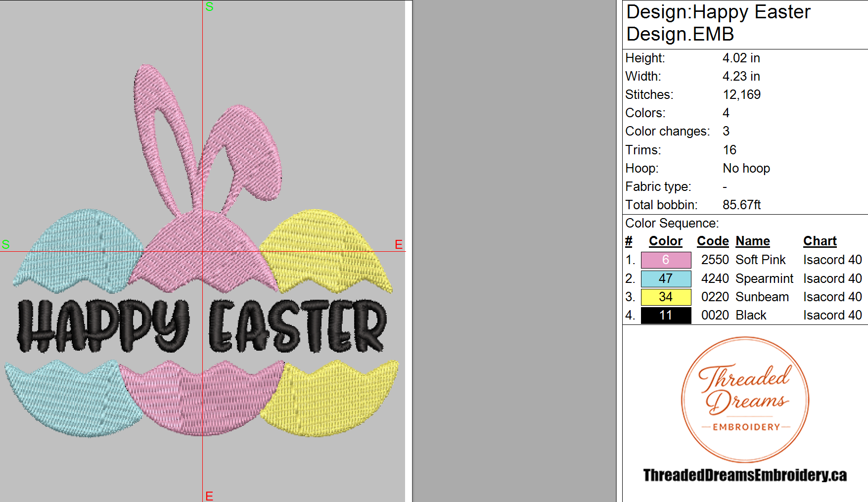
Task: Click the Color Sequence heading
Action: coord(672,223)
